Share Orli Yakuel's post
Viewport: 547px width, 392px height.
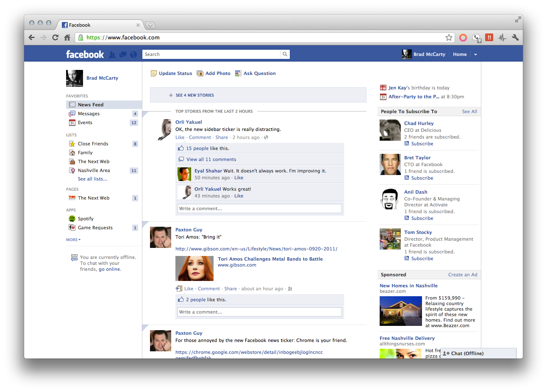click(222, 137)
